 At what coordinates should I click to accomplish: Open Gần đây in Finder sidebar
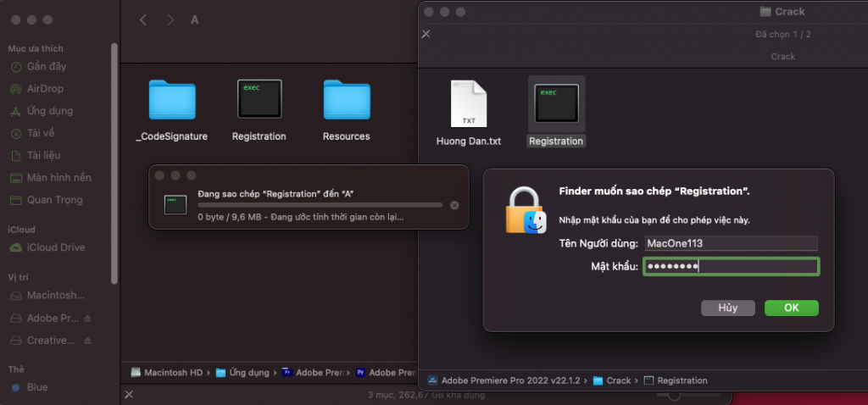[47, 66]
